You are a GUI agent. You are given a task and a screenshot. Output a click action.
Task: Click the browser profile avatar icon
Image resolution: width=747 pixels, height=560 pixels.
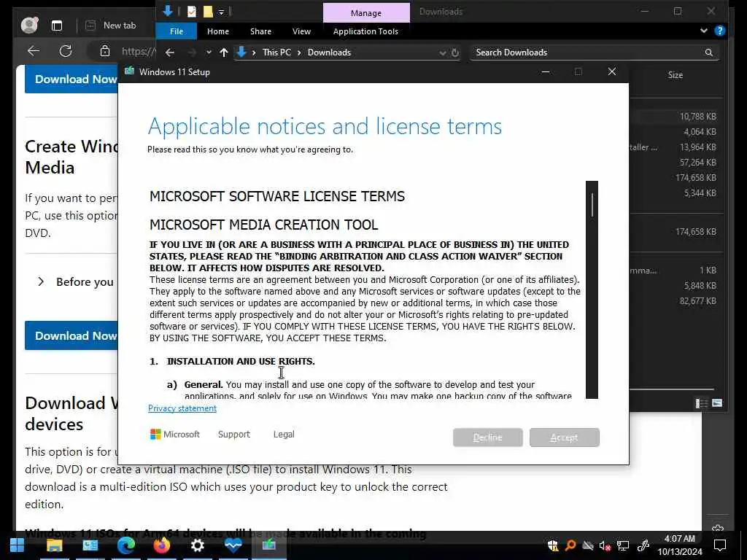point(29,26)
